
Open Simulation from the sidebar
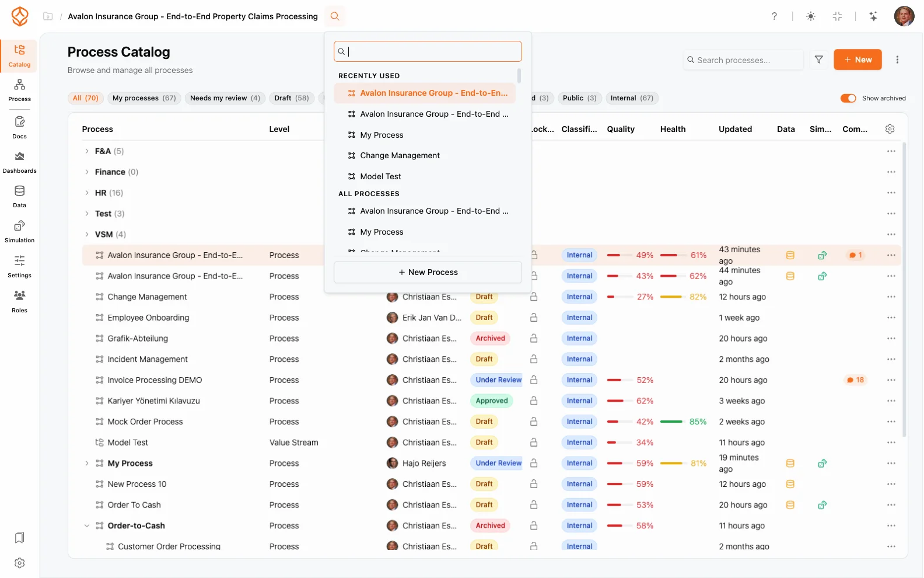(19, 232)
